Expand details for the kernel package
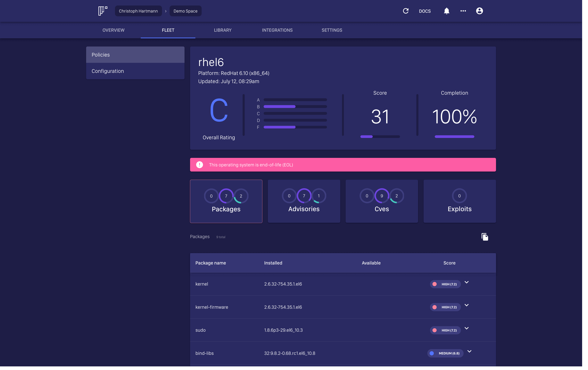The height and width of the screenshot is (370, 588). pyautogui.click(x=467, y=282)
